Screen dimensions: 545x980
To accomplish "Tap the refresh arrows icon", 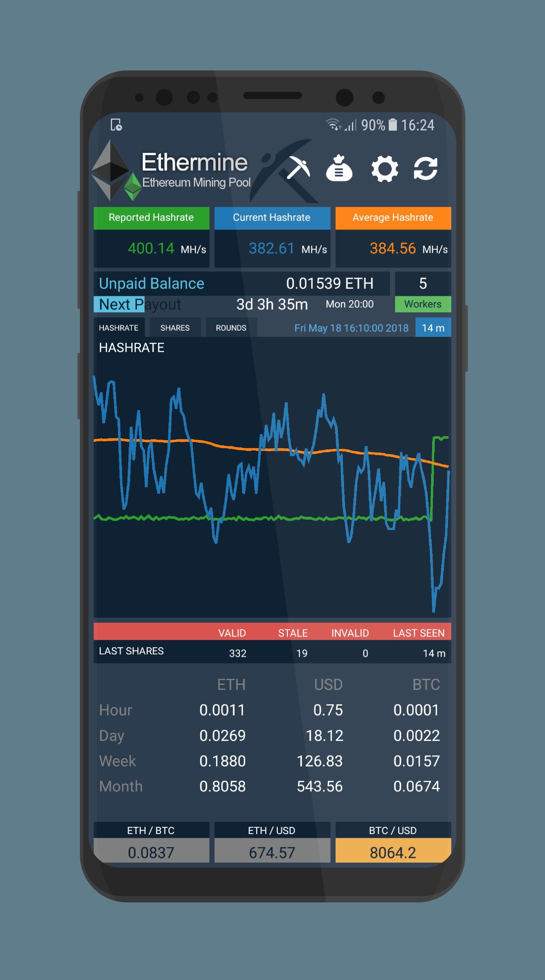I will coord(425,168).
